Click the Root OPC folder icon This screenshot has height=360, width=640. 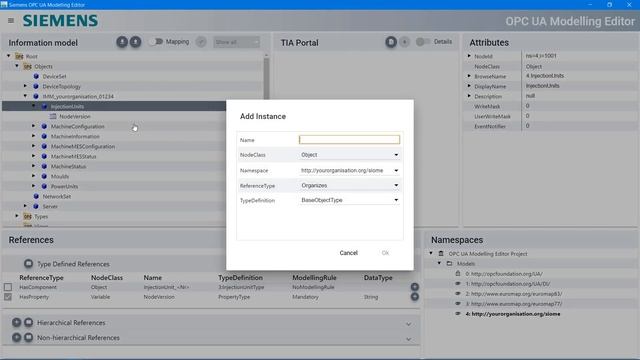(19, 56)
